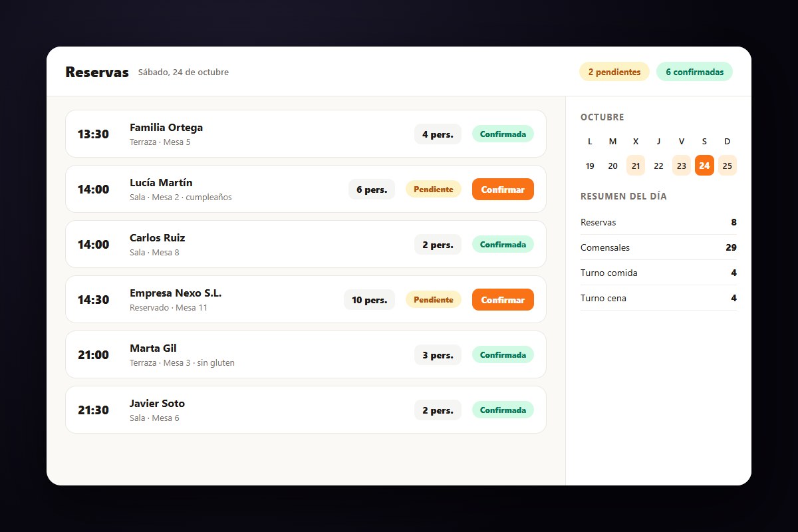Select highlighted day 24 in calendar
The image size is (798, 532).
[x=704, y=166]
